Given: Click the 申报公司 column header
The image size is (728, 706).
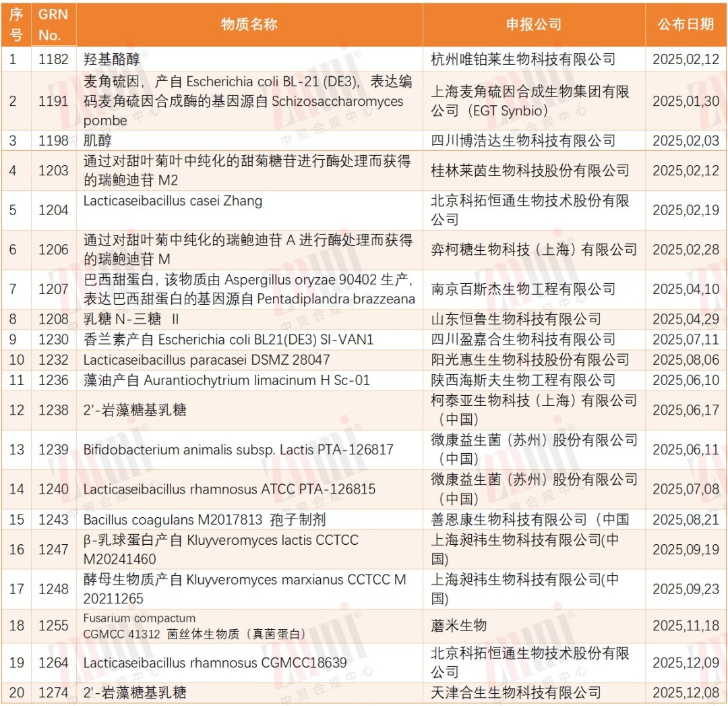Looking at the screenshot, I should (x=533, y=24).
